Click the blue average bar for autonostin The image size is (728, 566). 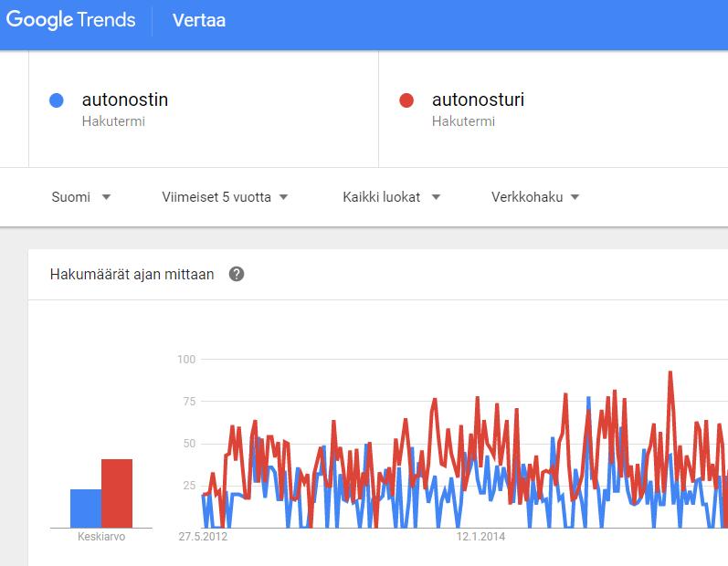[86, 508]
